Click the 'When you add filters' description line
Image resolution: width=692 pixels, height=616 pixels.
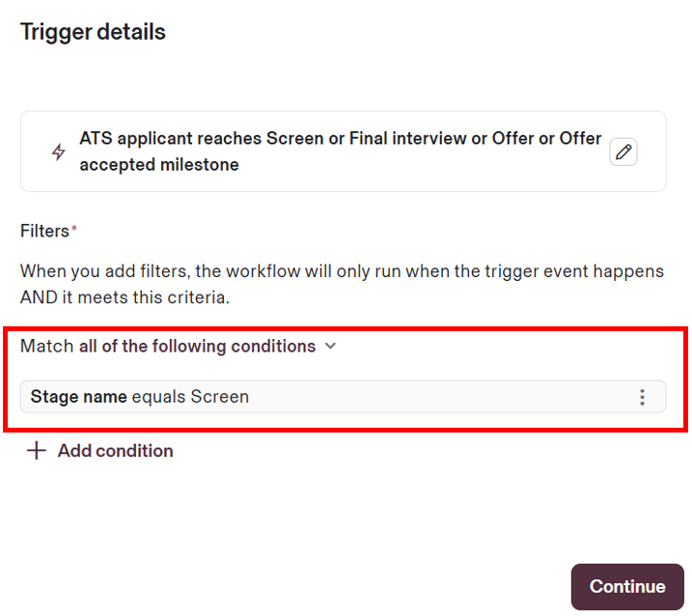click(x=342, y=271)
